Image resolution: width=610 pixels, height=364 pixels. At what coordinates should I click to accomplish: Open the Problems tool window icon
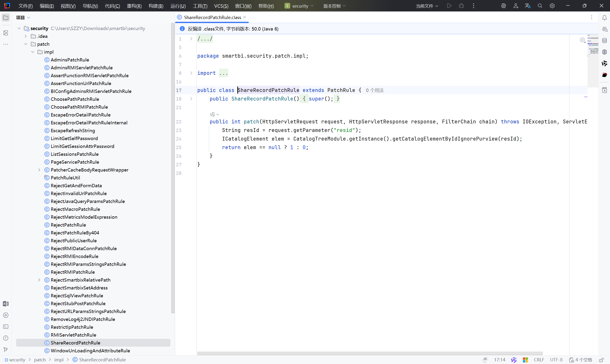click(x=6, y=338)
